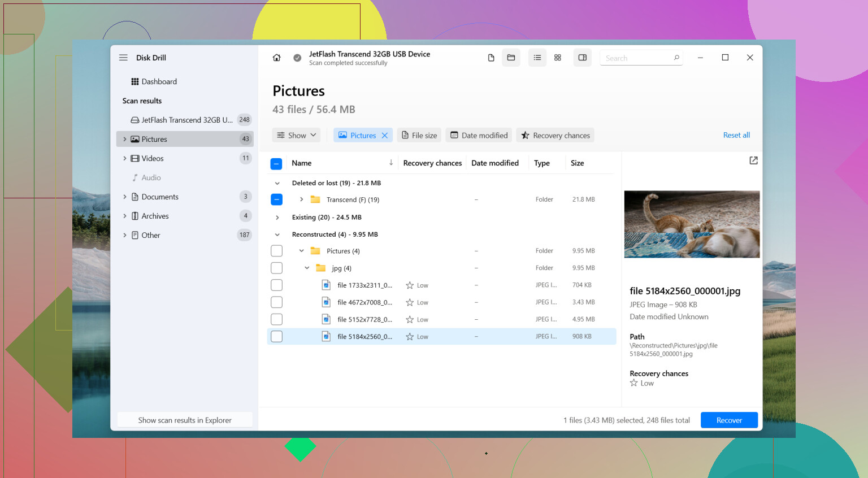The height and width of the screenshot is (478, 868).
Task: Click the star icon for file 5184x2560
Action: [410, 337]
